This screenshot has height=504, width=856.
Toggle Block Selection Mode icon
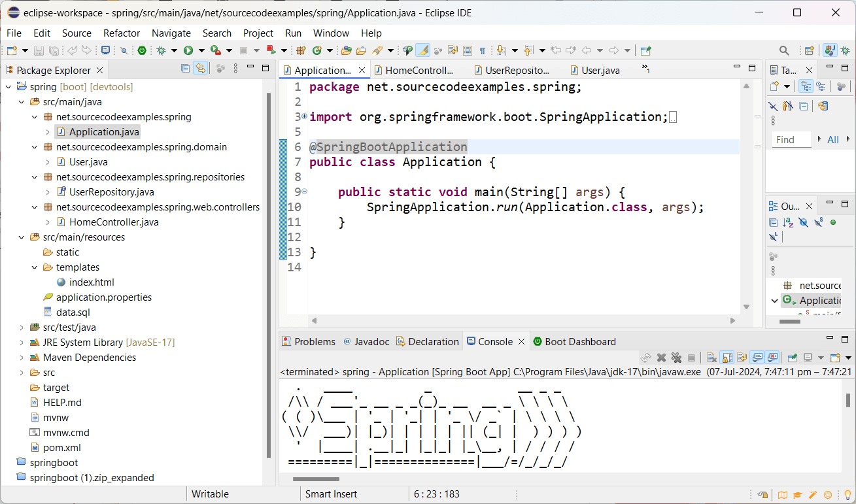[468, 50]
